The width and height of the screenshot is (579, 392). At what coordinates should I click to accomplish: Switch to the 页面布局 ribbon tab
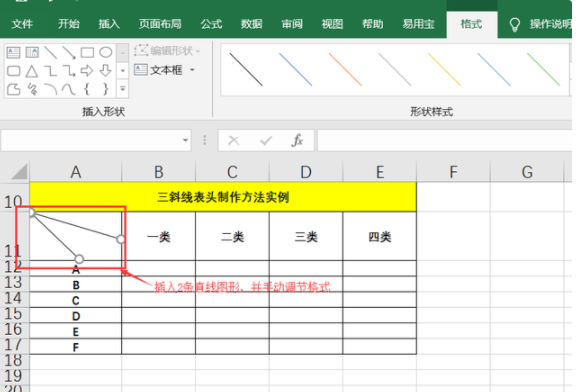click(x=160, y=24)
